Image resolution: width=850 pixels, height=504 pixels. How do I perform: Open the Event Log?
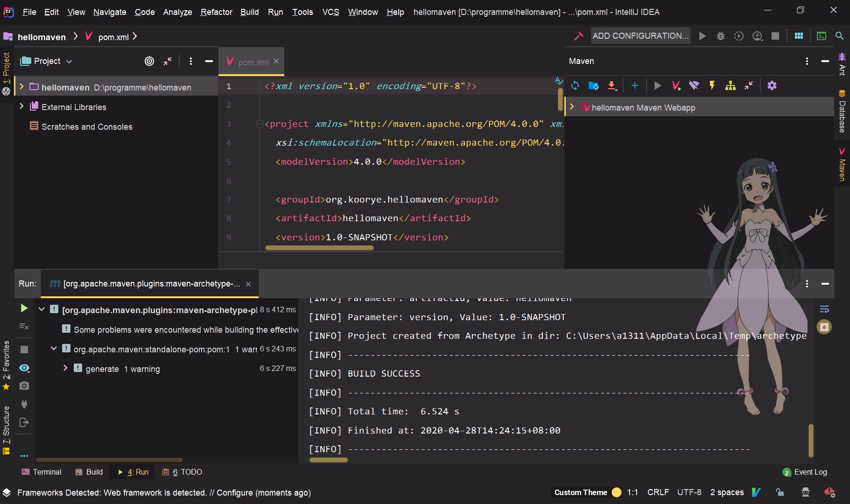pos(805,472)
